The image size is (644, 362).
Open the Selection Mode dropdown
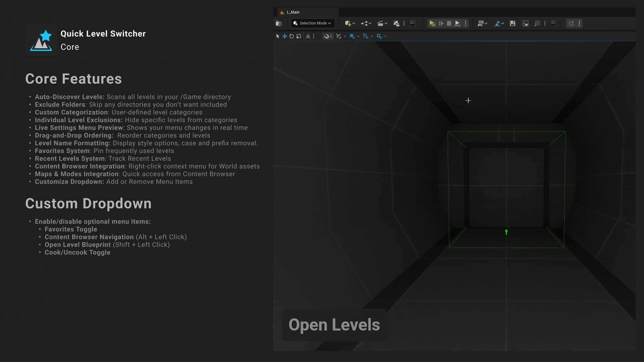[x=312, y=23]
